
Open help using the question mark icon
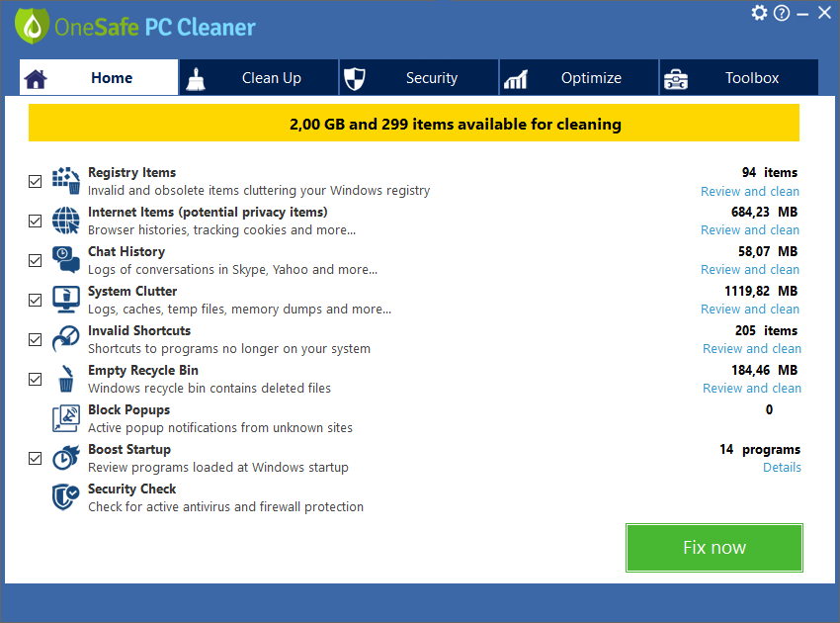pos(782,13)
